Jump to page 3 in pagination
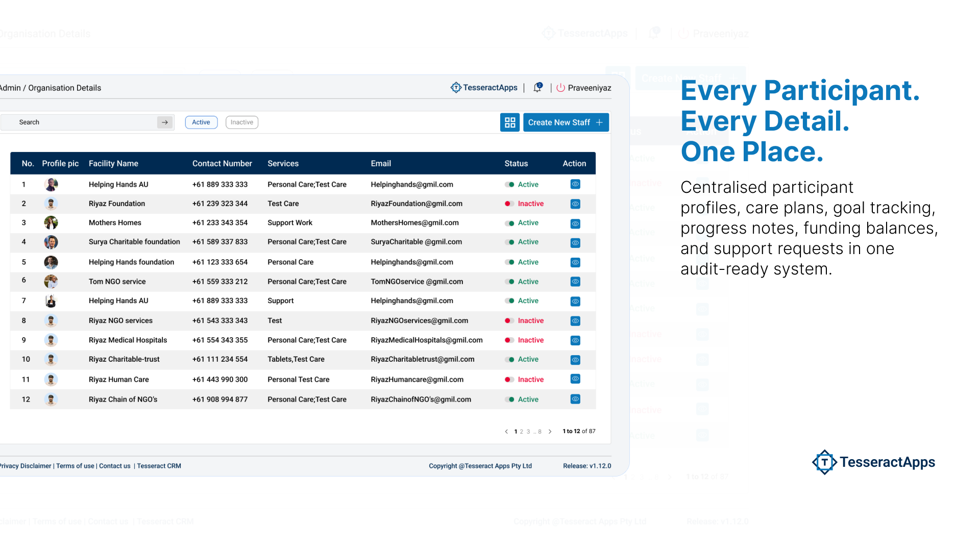Viewport: 980px width, 551px height. [528, 432]
